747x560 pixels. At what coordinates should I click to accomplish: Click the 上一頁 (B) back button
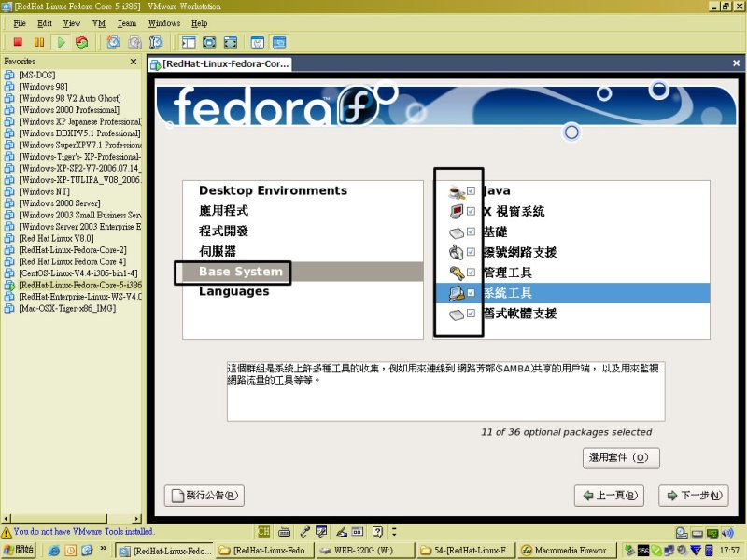tap(610, 496)
